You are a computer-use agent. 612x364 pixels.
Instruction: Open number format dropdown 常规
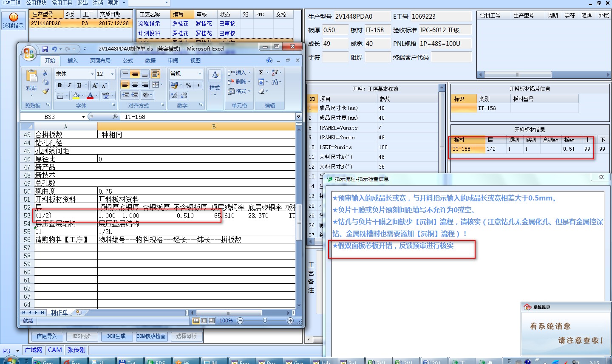click(200, 74)
